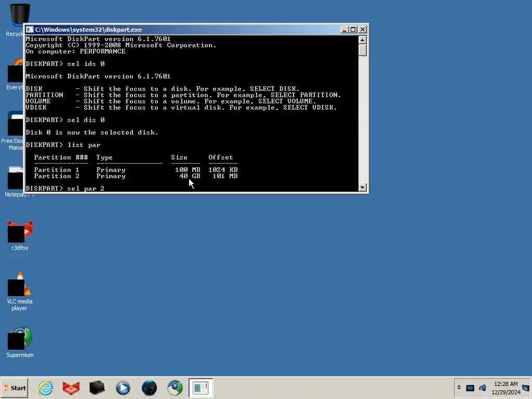Click the network monitor icon in the tray
This screenshot has height=399, width=532.
coord(470,388)
